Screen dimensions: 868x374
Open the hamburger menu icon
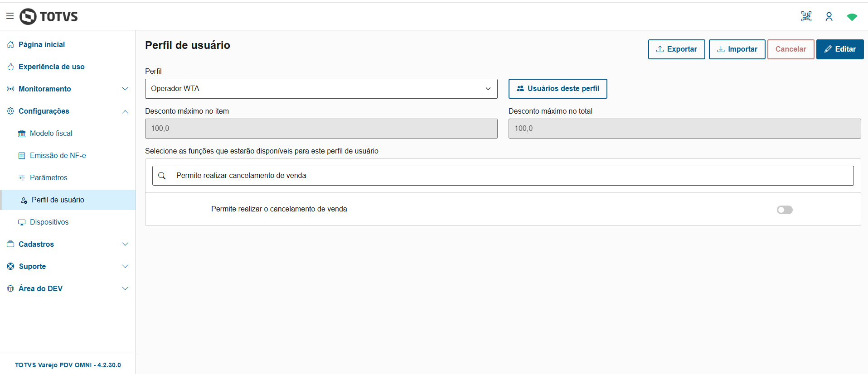[10, 16]
